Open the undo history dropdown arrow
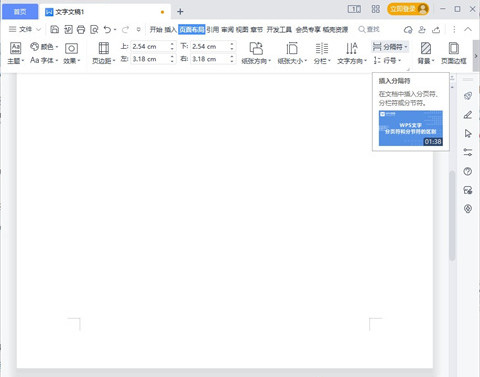The width and height of the screenshot is (480, 377). 115,30
